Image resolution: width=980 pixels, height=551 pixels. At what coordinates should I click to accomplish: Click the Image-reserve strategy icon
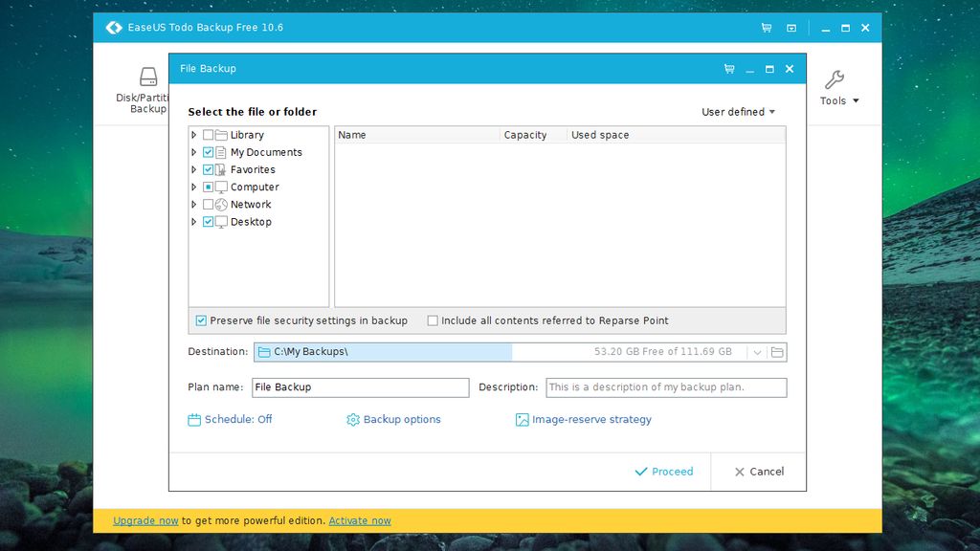pos(522,419)
